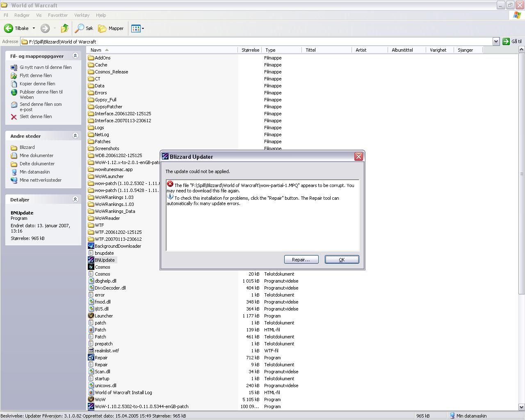Collapse the Fil- og mappeoppgaver panel
525x420 pixels.
coord(75,56)
